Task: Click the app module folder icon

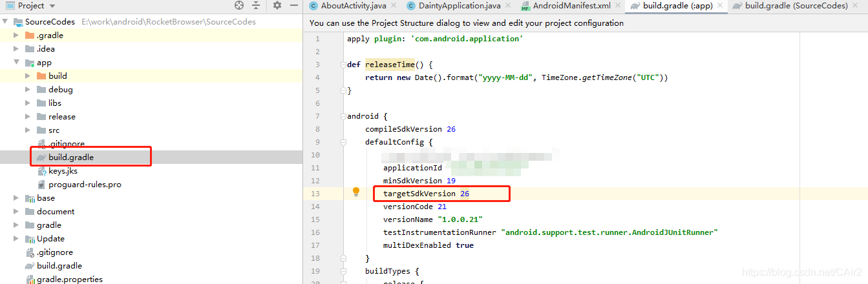Action: pyautogui.click(x=30, y=63)
